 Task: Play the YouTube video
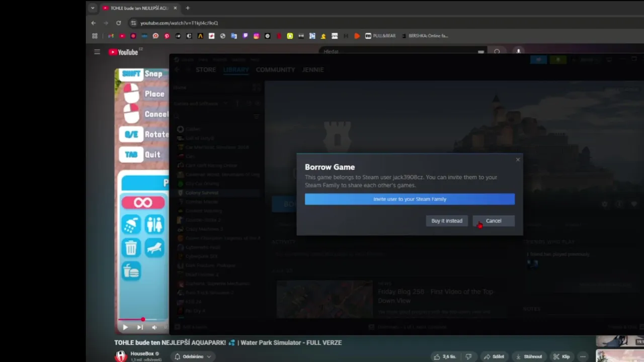point(125,327)
